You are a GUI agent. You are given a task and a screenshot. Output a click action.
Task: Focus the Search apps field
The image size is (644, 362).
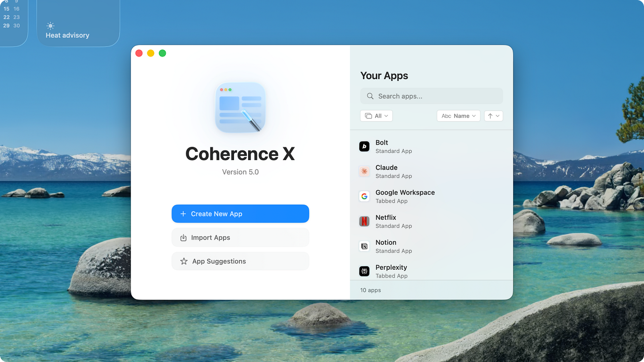[432, 96]
